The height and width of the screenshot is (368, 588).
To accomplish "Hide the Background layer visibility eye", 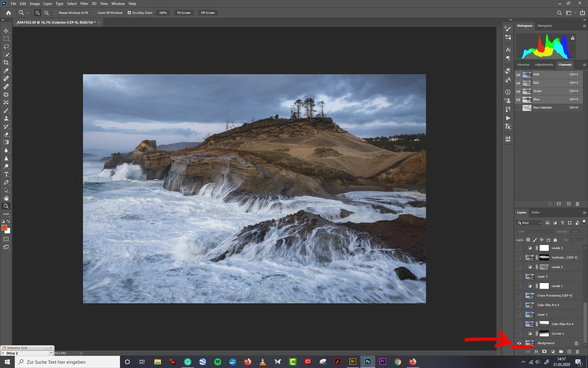I will (x=519, y=343).
